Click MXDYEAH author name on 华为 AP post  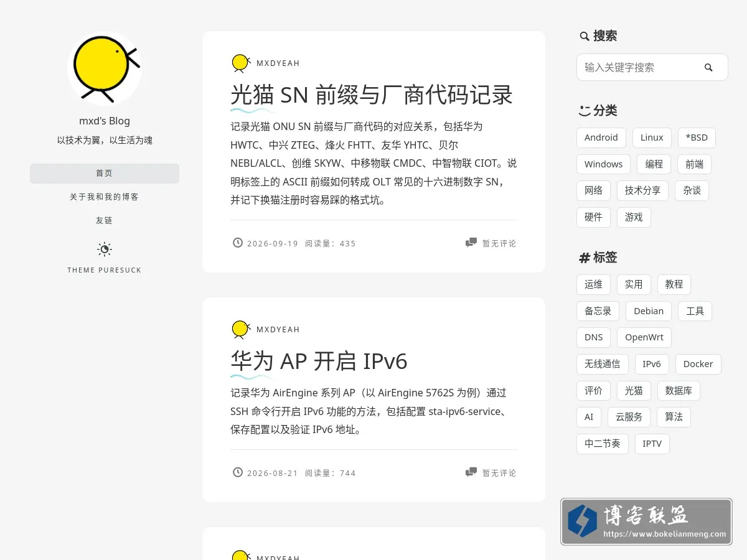point(278,329)
